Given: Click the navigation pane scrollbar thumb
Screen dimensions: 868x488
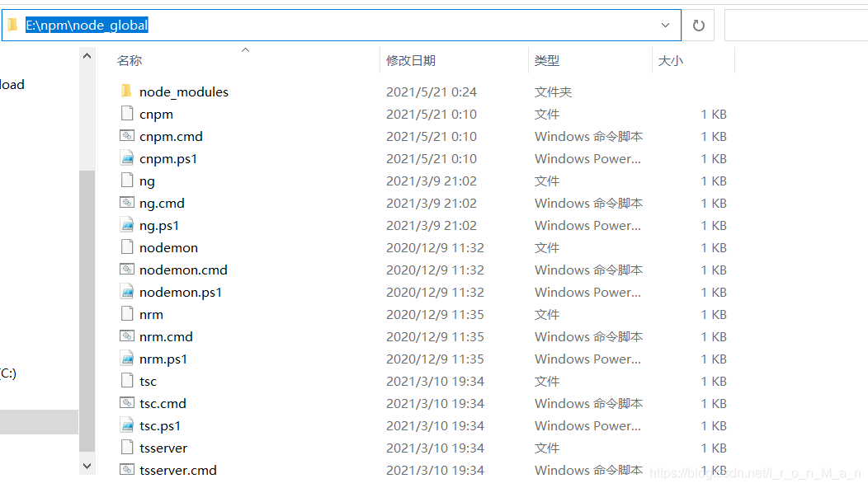Looking at the screenshot, I should (x=87, y=311).
